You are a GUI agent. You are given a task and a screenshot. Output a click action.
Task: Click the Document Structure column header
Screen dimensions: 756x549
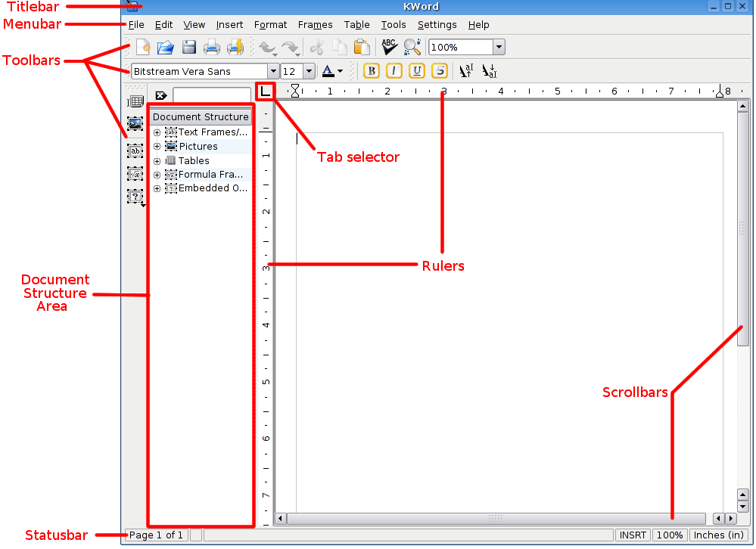tap(201, 117)
